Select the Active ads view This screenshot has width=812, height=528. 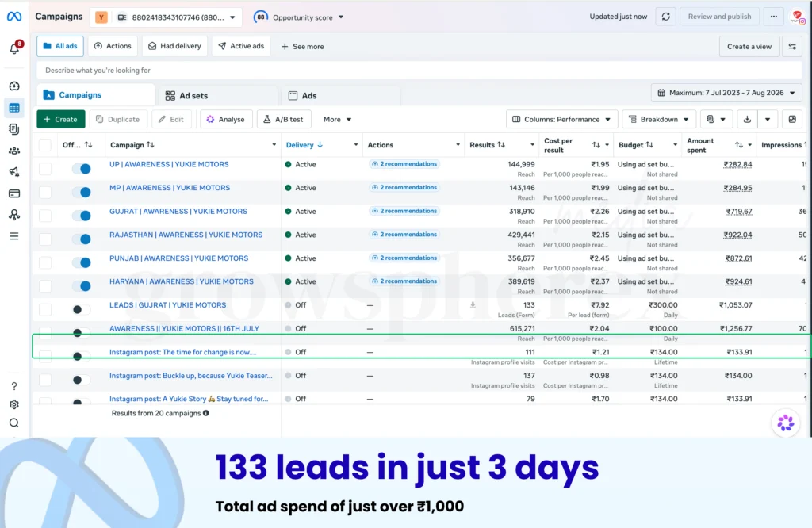(241, 46)
